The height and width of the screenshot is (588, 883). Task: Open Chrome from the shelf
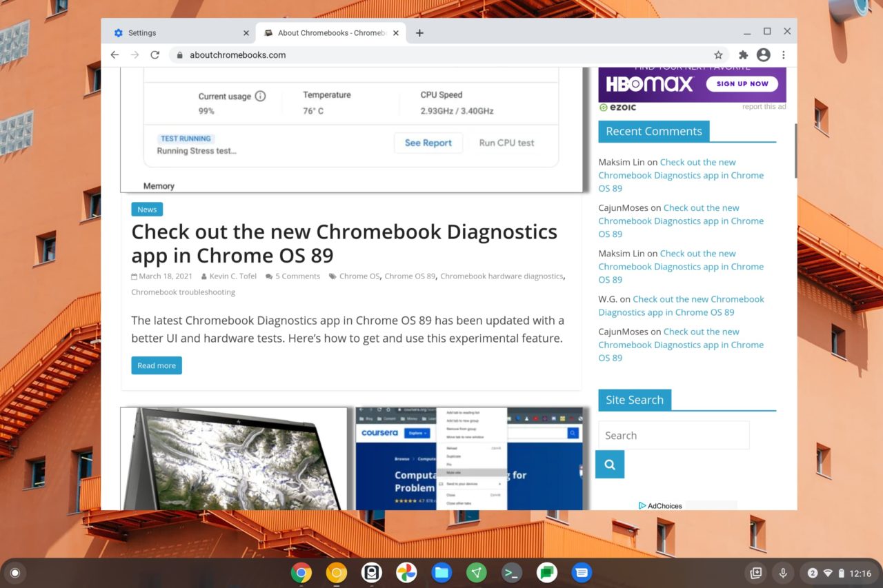point(301,573)
